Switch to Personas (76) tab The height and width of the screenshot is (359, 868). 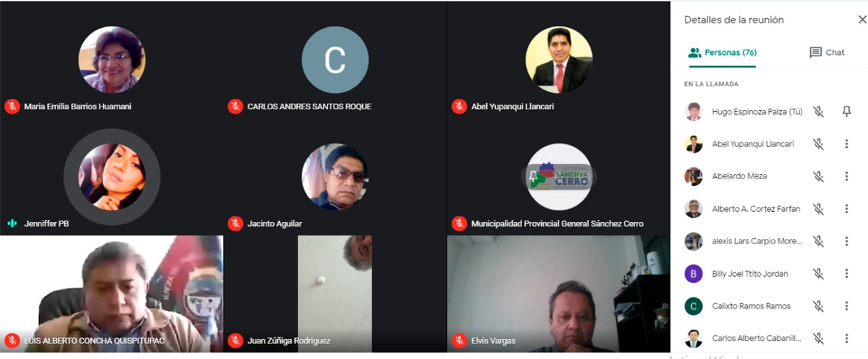(x=722, y=53)
